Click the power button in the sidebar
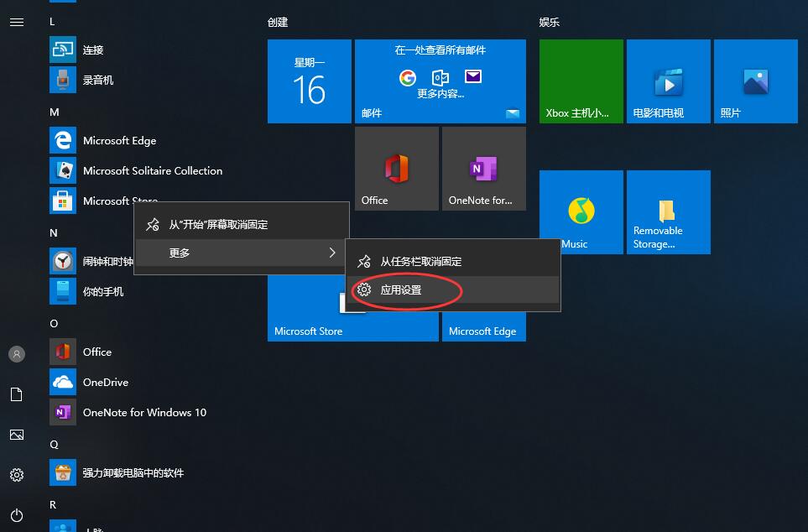 click(17, 515)
